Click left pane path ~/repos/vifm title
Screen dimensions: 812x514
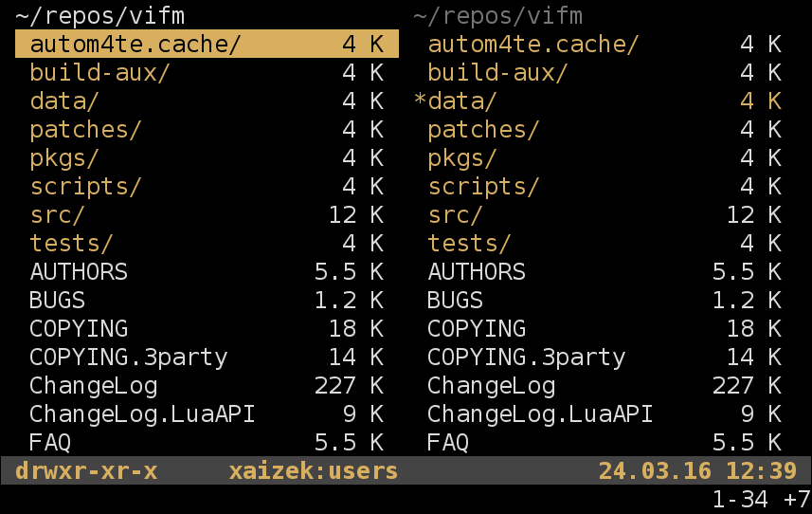tap(99, 15)
